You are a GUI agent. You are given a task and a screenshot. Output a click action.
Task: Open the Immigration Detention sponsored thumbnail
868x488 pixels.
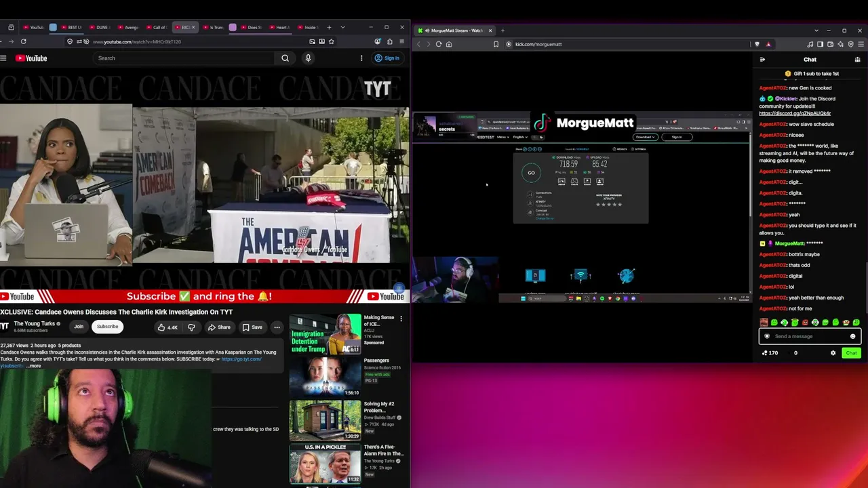pyautogui.click(x=325, y=334)
